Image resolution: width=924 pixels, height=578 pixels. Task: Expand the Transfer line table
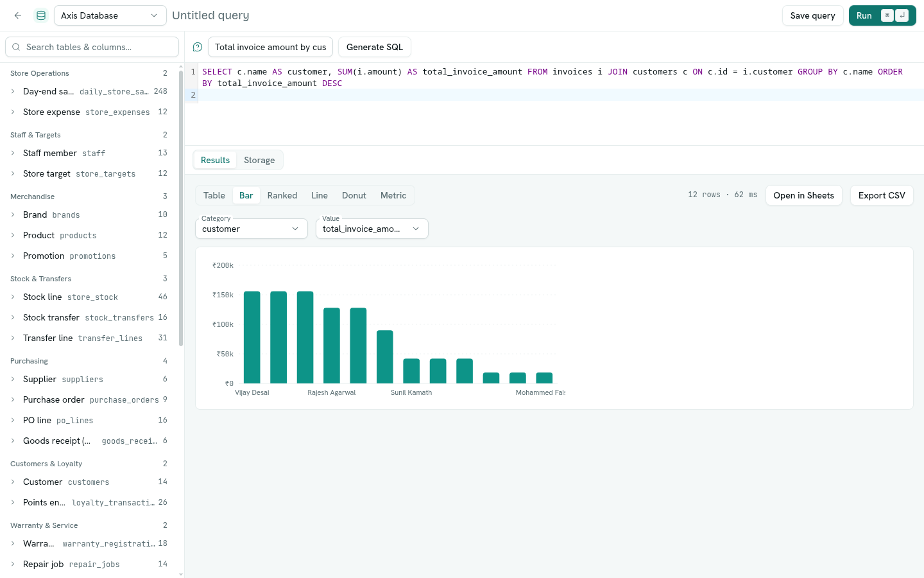click(89, 338)
